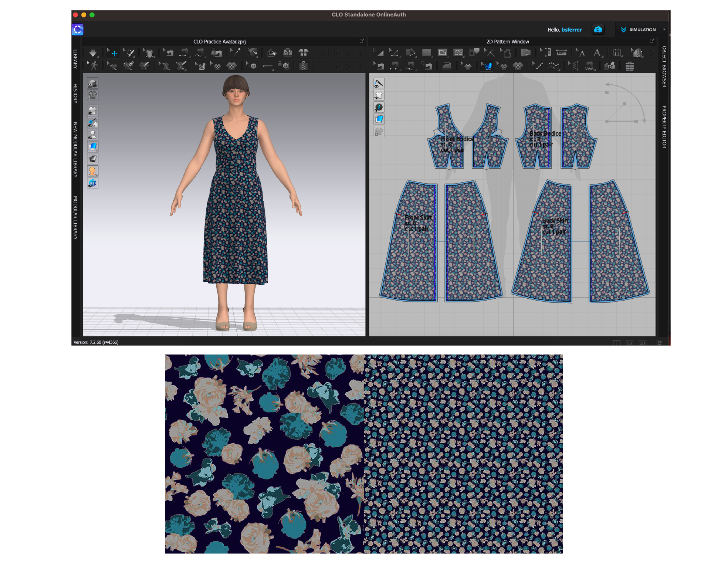Screen dimensions: 728x563
Task: Toggle 3D environment globe visibility
Action: (x=92, y=183)
